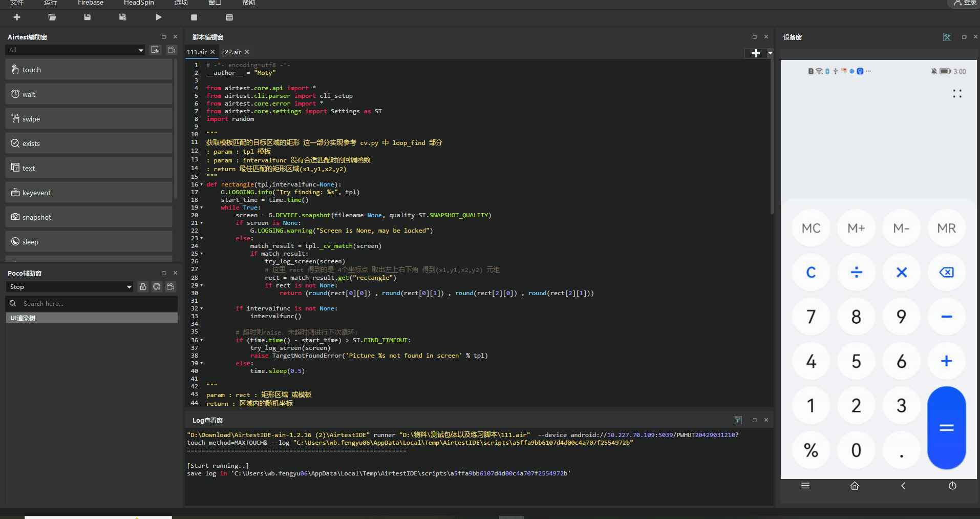Open script folder icon in toolbar

pos(52,17)
